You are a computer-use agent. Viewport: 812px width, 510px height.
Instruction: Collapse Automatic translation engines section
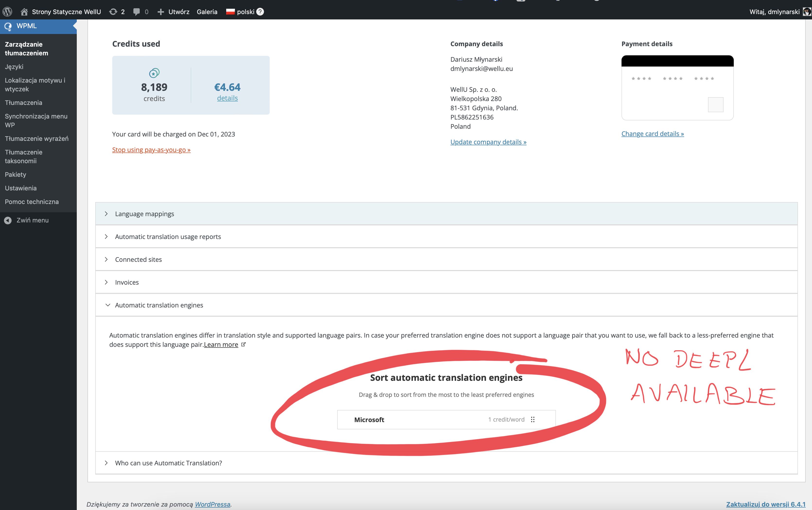pos(447,305)
